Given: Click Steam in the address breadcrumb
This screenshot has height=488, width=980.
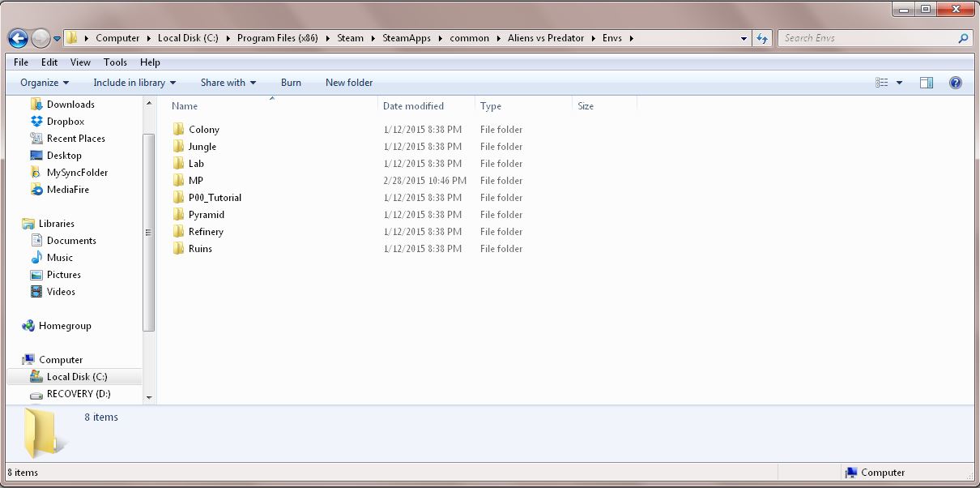Looking at the screenshot, I should pos(351,38).
